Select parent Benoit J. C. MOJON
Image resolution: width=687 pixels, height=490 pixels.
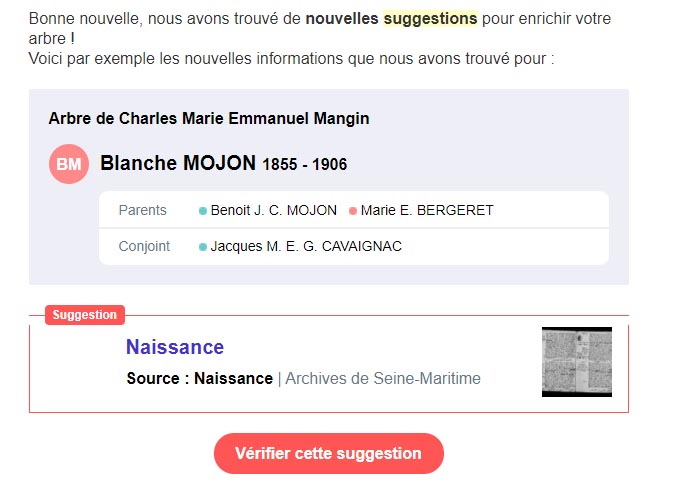(273, 210)
